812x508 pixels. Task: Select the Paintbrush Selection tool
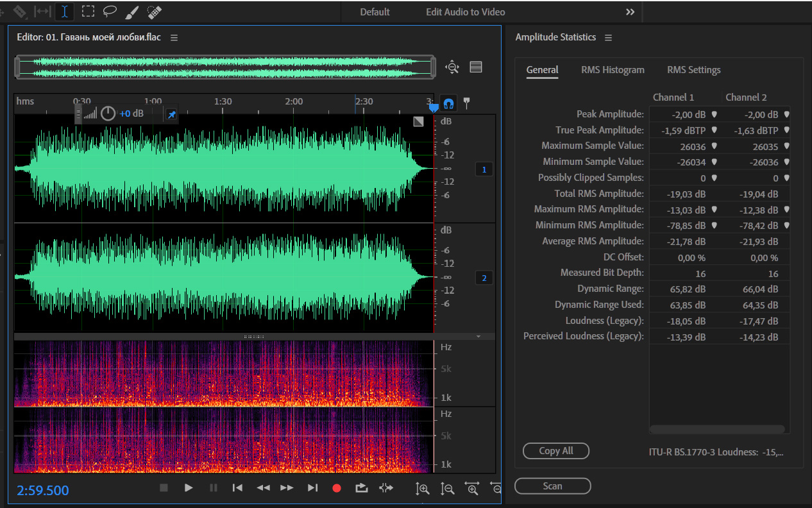pos(131,12)
